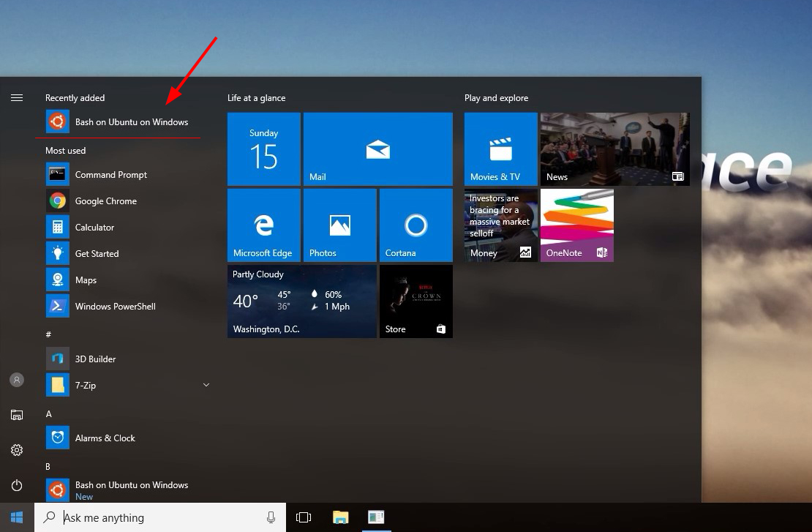Open the Store tile
Screen dimensions: 812x532
pos(416,301)
